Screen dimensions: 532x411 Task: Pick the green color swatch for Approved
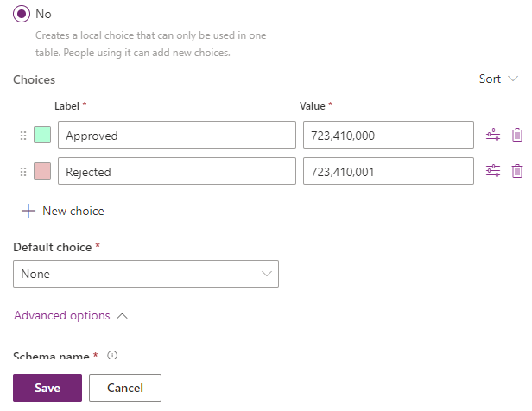coord(42,135)
